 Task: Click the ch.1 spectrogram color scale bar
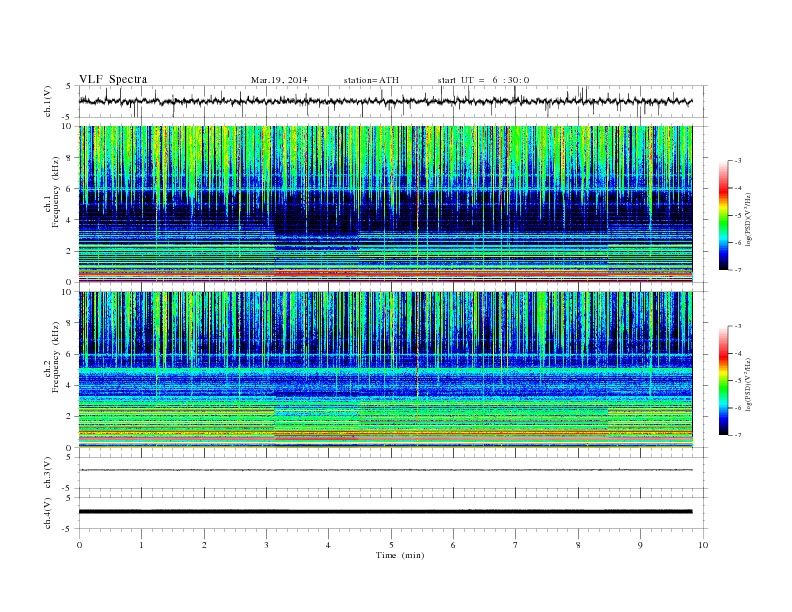pyautogui.click(x=723, y=216)
